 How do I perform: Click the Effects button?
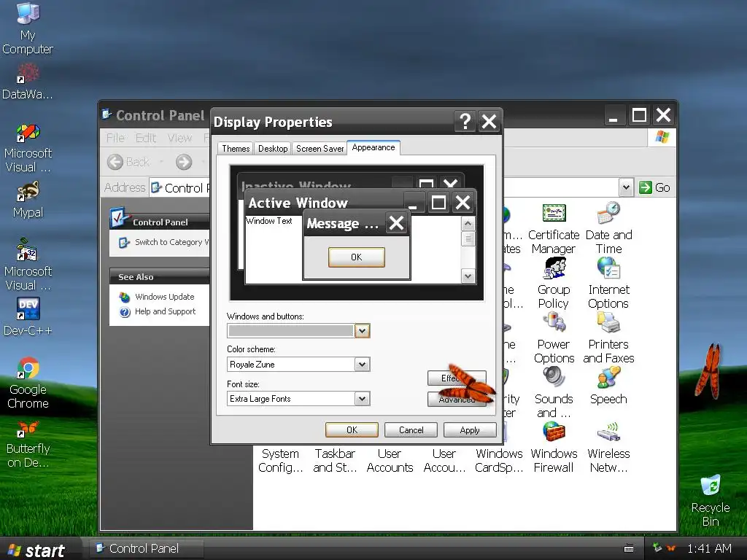tap(457, 378)
